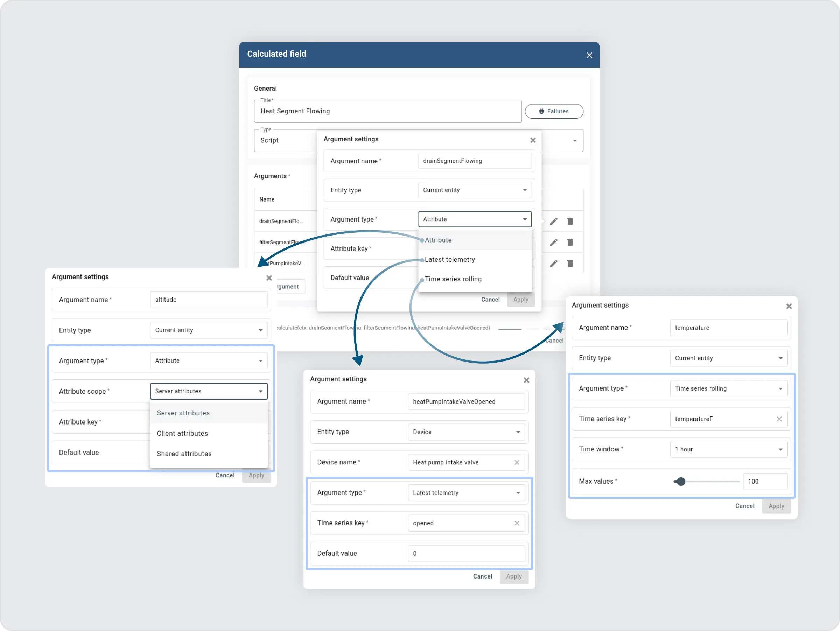Screen dimensions: 840x631
Task: Click Cancel in heatPumpIntakeValveOpened settings
Action: 482,576
